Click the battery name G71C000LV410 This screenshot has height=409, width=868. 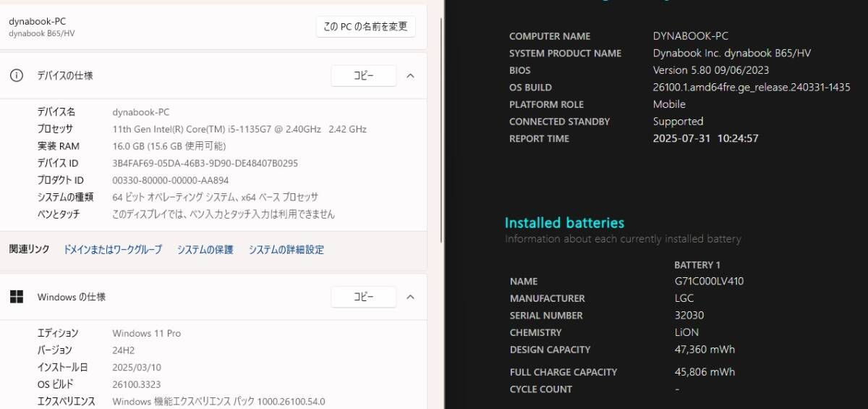(709, 281)
